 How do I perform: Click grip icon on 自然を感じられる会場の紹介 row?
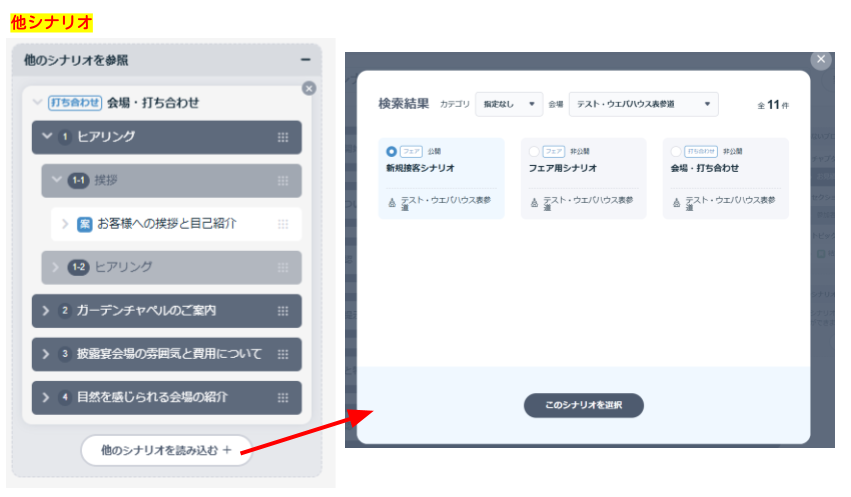[x=283, y=398]
